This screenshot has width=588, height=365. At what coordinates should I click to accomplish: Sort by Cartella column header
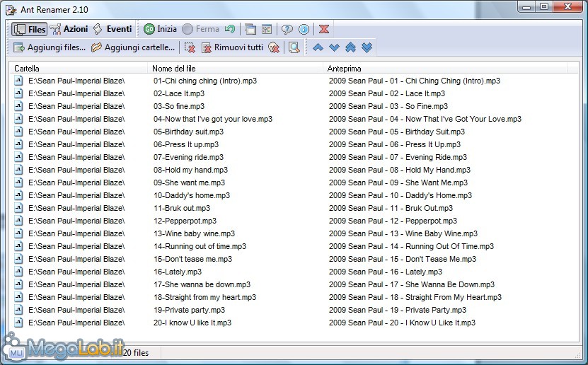point(79,69)
